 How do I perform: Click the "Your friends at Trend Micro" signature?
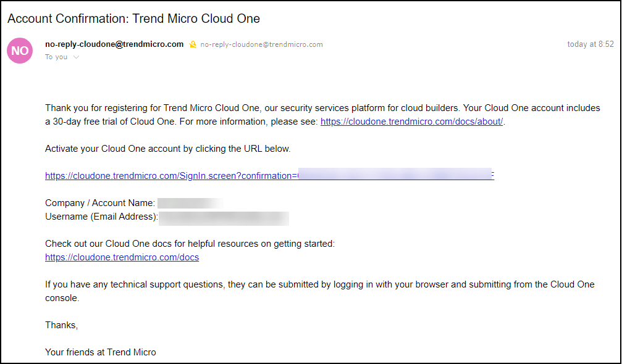tap(101, 352)
